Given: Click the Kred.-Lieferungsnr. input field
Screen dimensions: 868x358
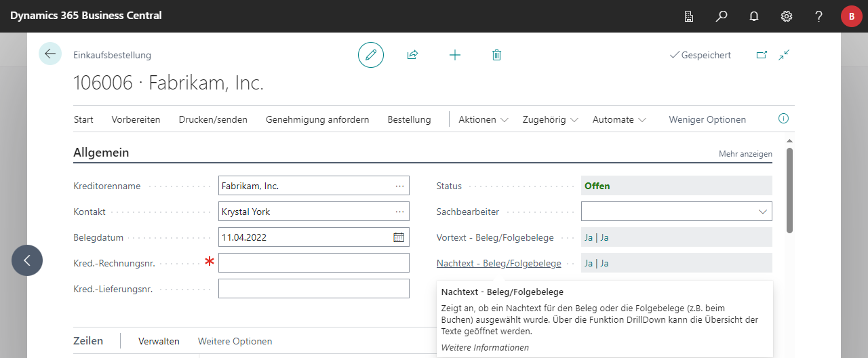Looking at the screenshot, I should coord(314,289).
